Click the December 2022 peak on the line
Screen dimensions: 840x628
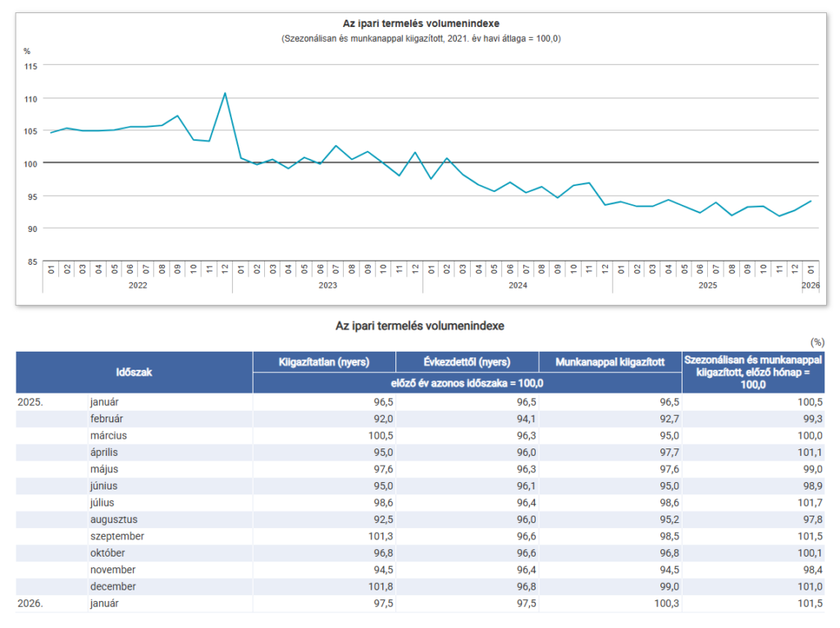pos(225,93)
